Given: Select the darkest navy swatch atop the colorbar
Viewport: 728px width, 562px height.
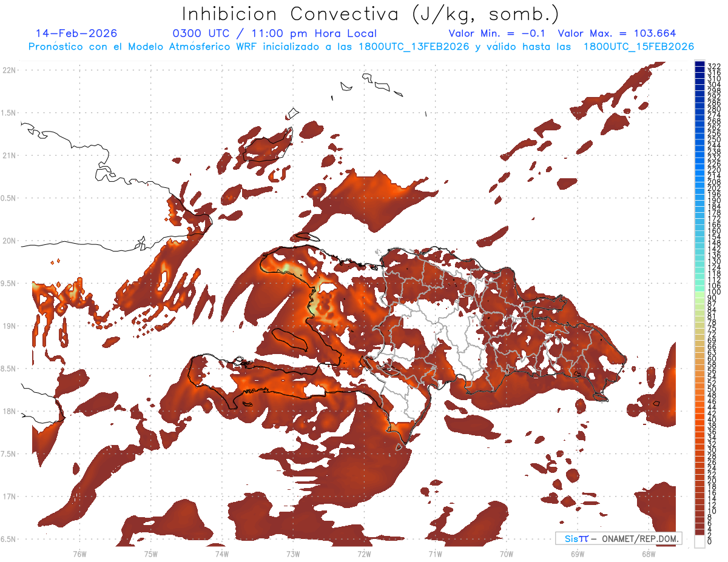Looking at the screenshot, I should (699, 64).
